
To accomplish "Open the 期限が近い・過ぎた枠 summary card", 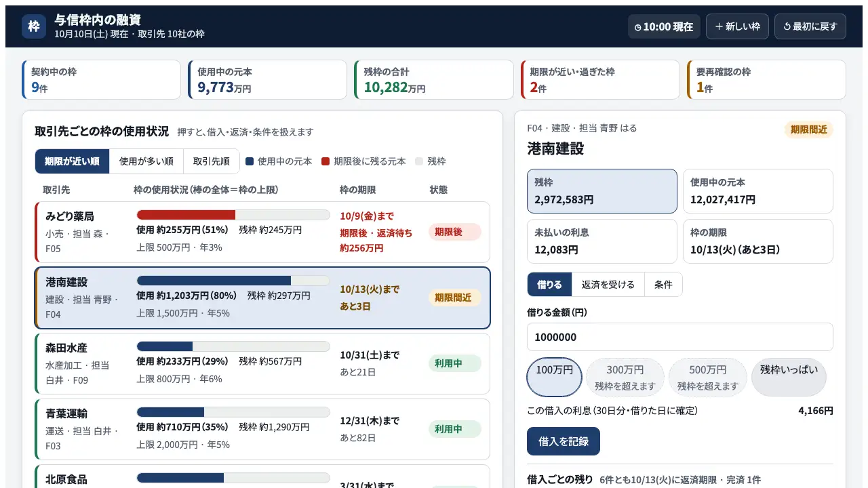I will coord(600,80).
